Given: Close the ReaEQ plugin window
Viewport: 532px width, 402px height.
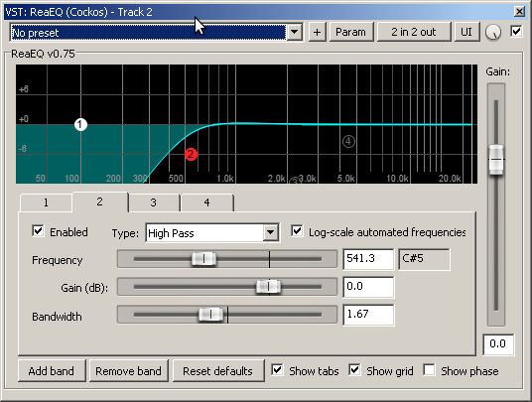Looking at the screenshot, I should click(x=519, y=12).
